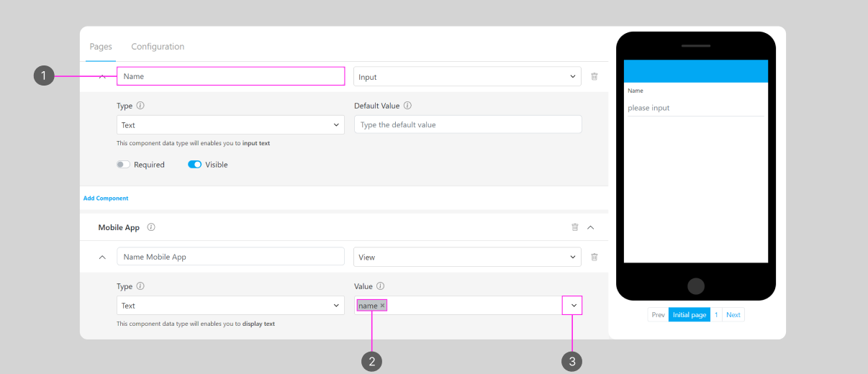
Task: Open the Input component type dropdown
Action: point(467,77)
